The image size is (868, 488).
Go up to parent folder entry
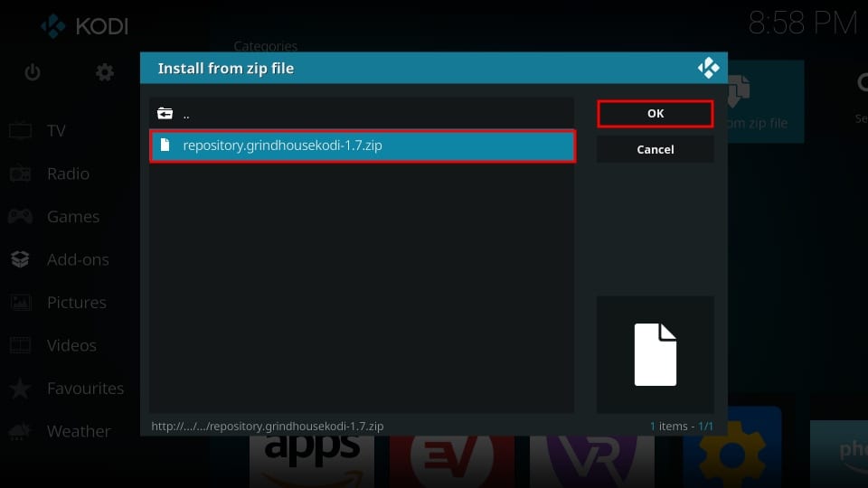point(362,114)
